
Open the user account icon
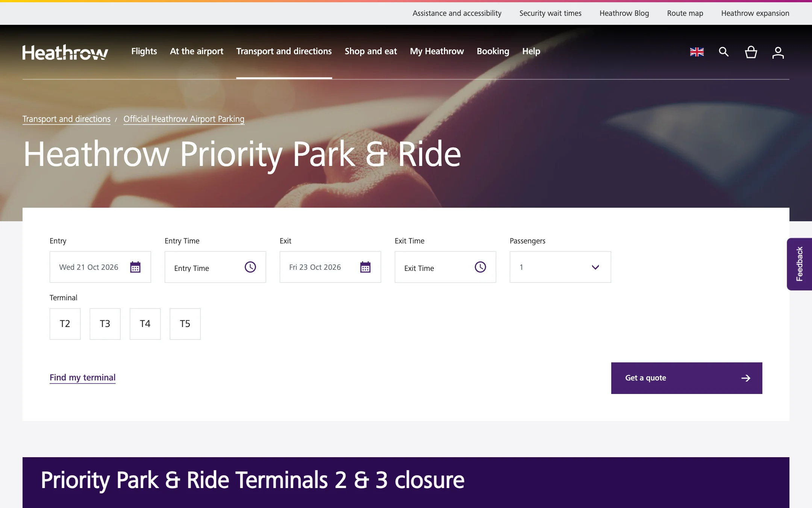[778, 52]
